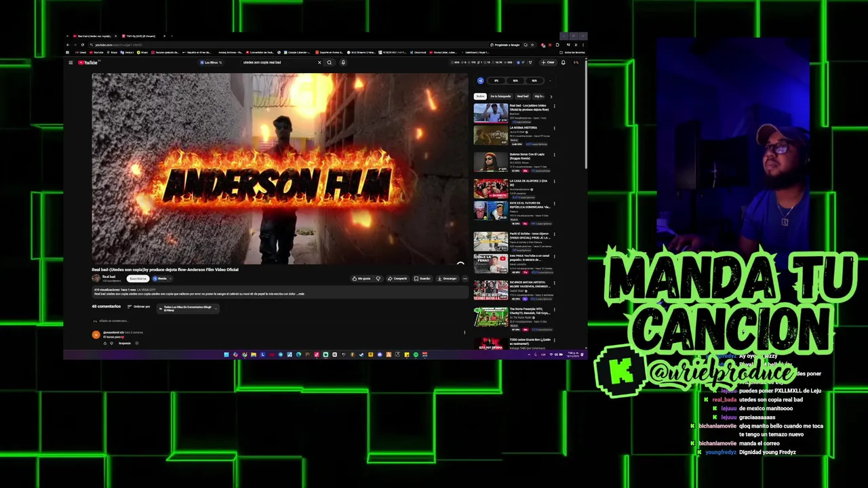
Task: Click browser back arrow
Action: pyautogui.click(x=67, y=45)
